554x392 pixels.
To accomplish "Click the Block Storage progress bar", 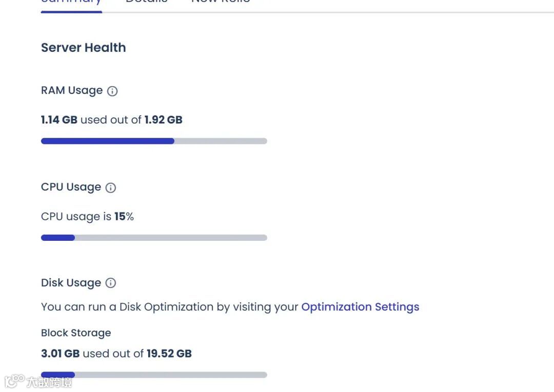I will click(x=154, y=375).
